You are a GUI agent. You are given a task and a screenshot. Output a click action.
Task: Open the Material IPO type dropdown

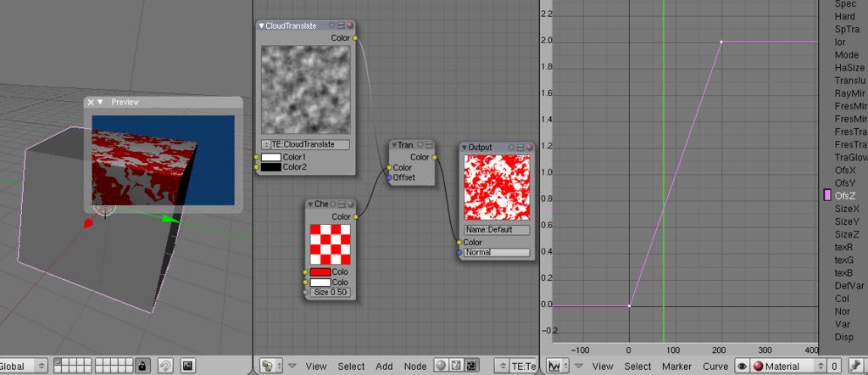(x=787, y=366)
